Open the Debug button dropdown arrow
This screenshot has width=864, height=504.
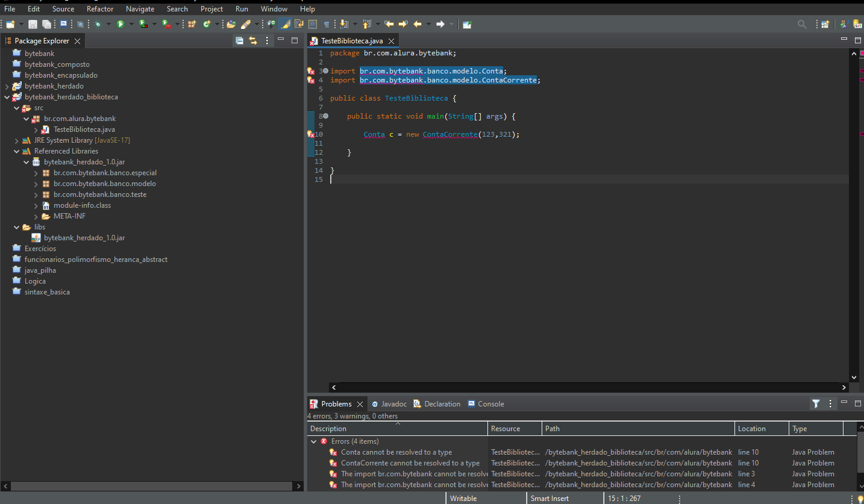pos(108,25)
